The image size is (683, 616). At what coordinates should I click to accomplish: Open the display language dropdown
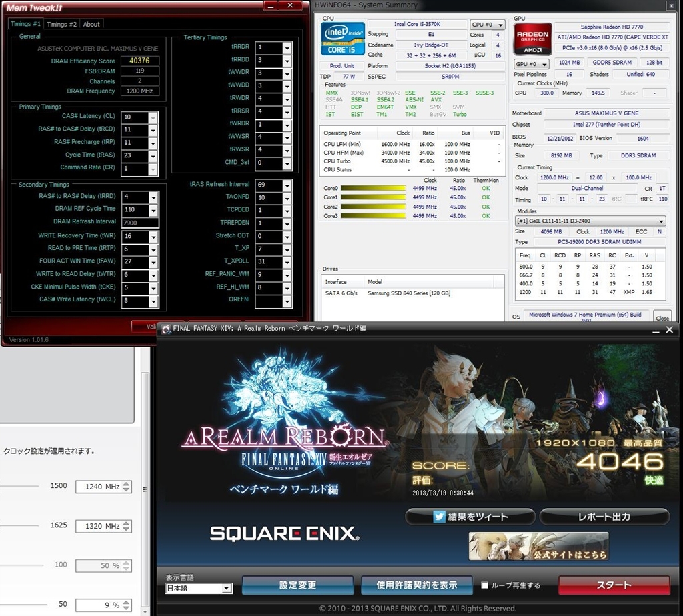point(198,588)
